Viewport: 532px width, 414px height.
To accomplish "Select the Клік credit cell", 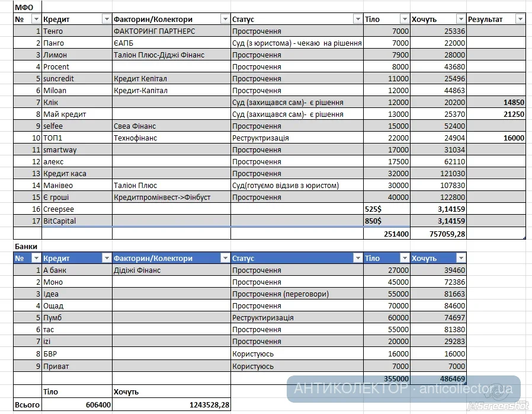I will tap(77, 102).
